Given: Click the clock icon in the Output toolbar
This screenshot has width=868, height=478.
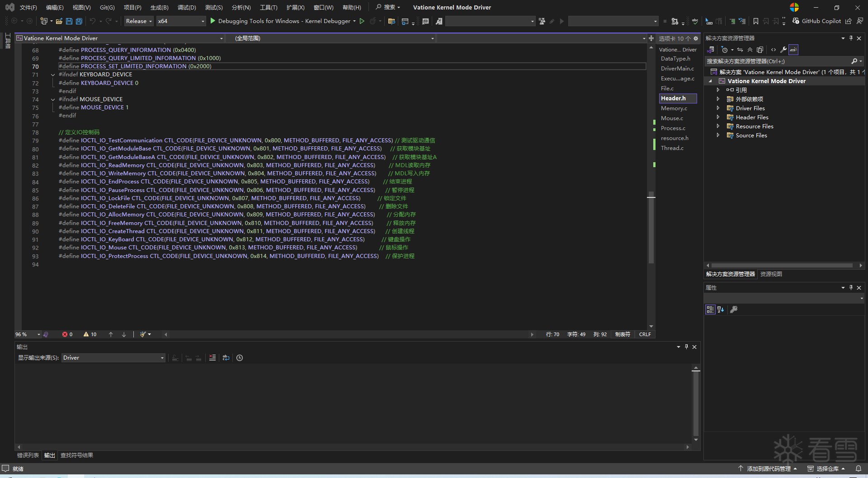Looking at the screenshot, I should pyautogui.click(x=240, y=358).
